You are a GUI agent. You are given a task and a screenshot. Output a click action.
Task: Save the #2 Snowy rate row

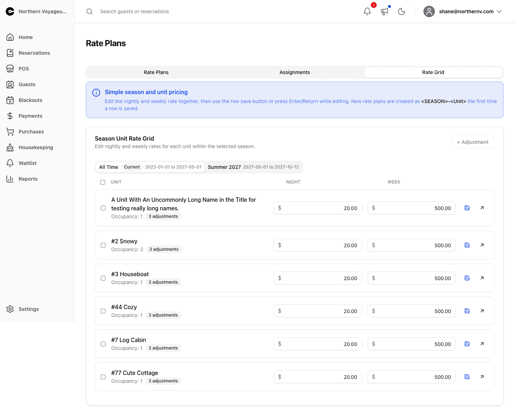(467, 245)
